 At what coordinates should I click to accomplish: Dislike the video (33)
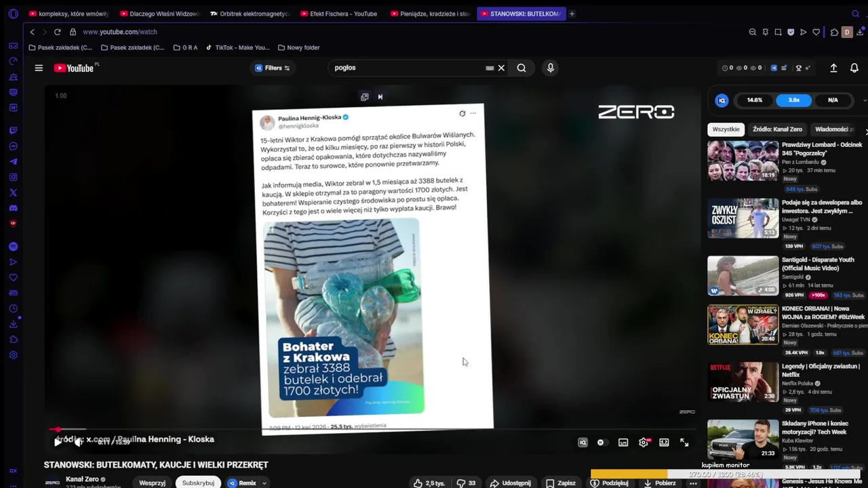pyautogui.click(x=466, y=483)
